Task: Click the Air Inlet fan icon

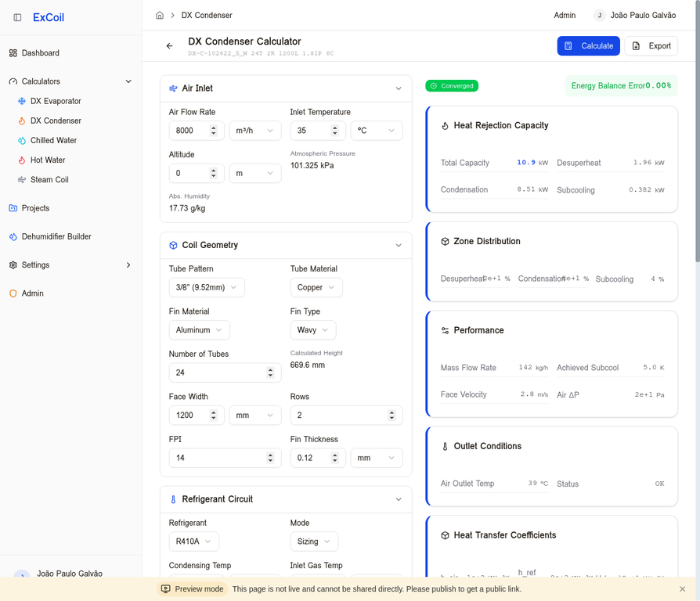Action: point(174,88)
